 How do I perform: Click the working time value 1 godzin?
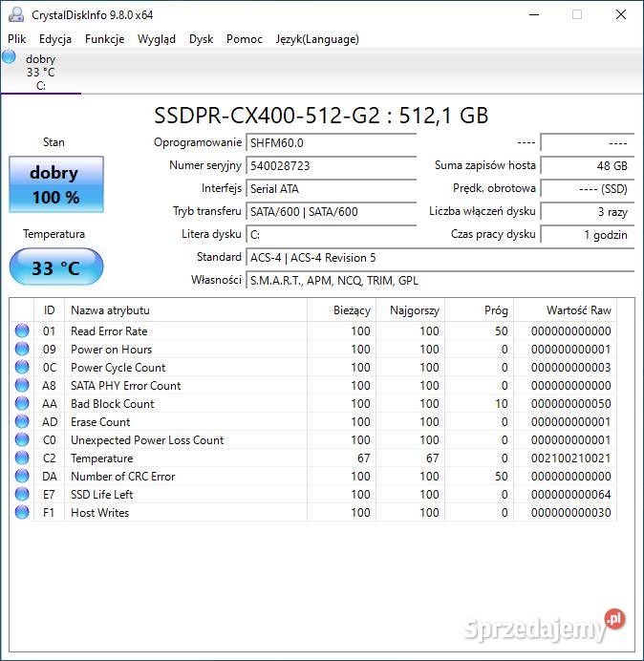[587, 234]
